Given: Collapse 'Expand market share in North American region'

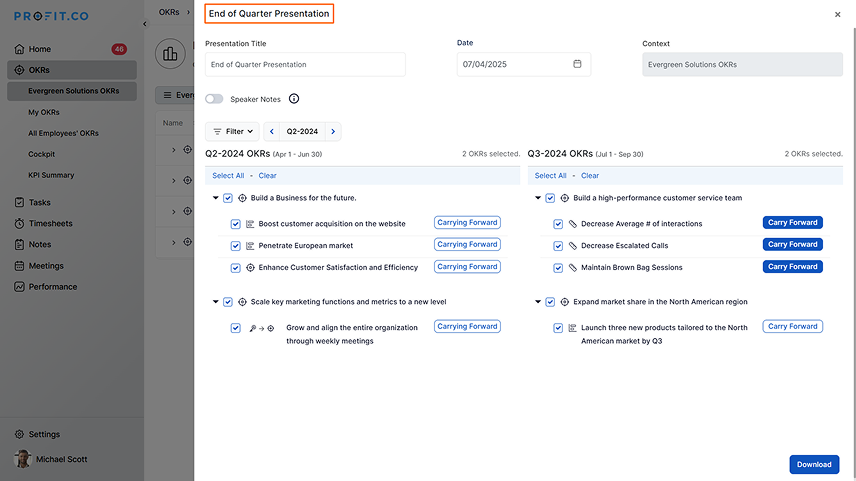Looking at the screenshot, I should (538, 301).
